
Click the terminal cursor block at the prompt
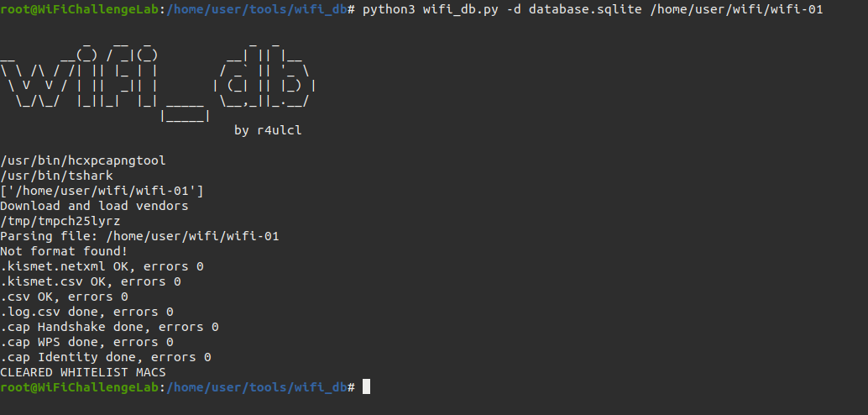366,387
